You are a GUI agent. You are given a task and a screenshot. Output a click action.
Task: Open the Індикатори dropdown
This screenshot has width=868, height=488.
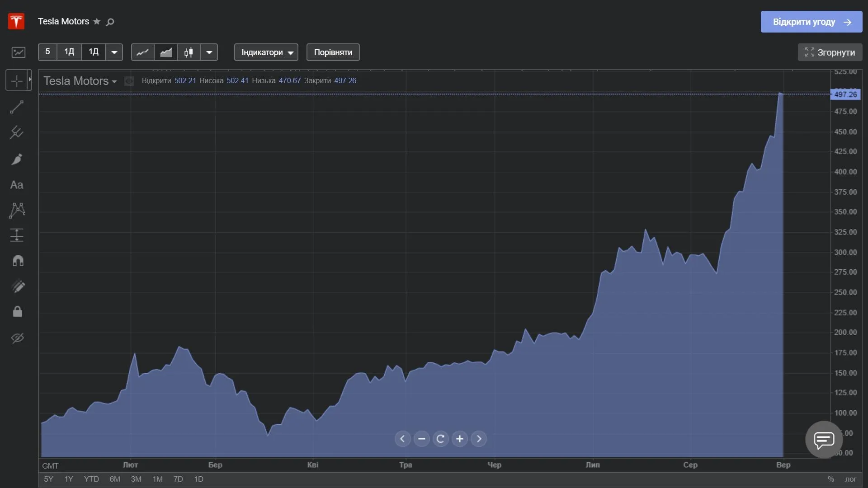(x=266, y=52)
